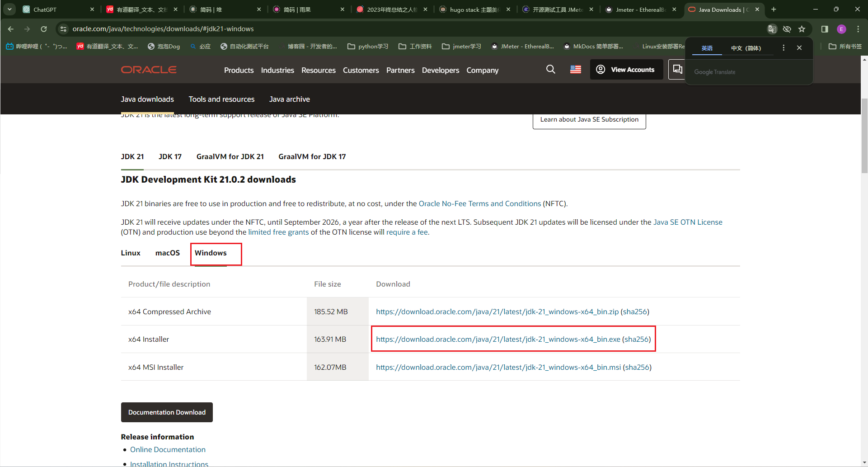Viewport: 868px width, 467px height.
Task: Open Chrome's three-dot menu
Action: pos(858,29)
